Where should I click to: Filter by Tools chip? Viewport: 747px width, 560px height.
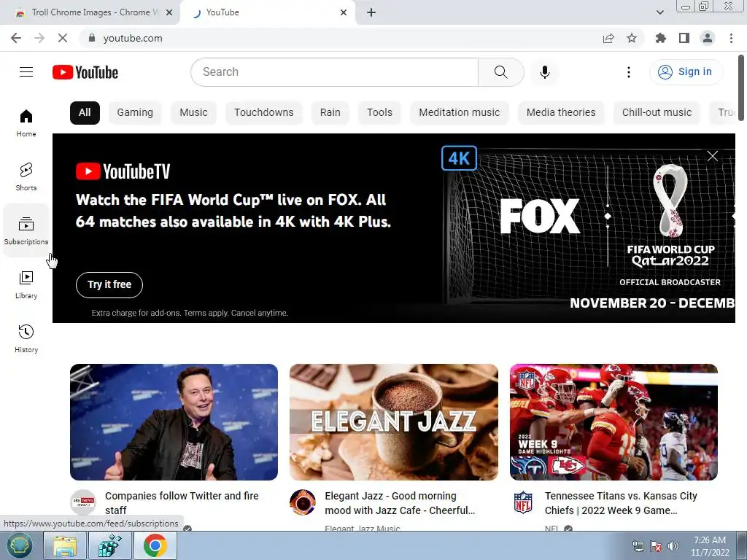coord(379,112)
